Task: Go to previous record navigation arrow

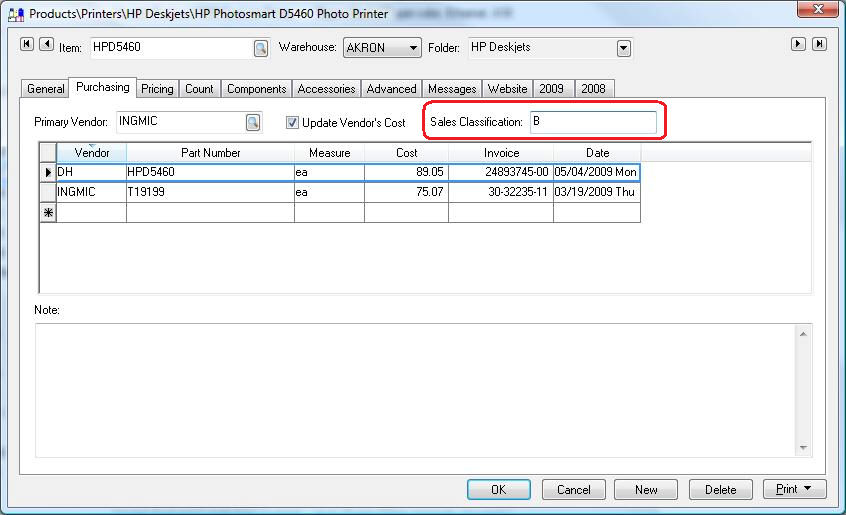Action: click(47, 44)
